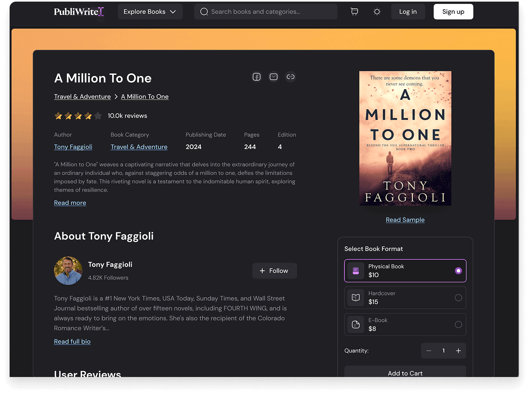532x395 pixels.
Task: Open the shopping cart icon
Action: coord(354,12)
